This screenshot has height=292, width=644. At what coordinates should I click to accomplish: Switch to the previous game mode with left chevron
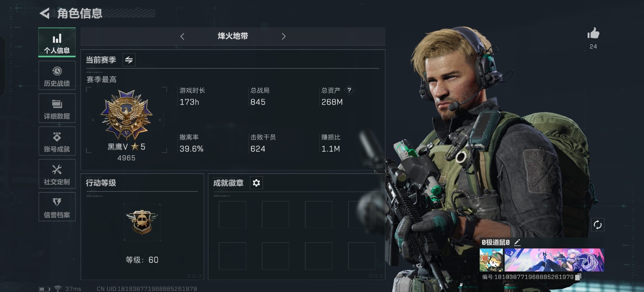tap(182, 36)
